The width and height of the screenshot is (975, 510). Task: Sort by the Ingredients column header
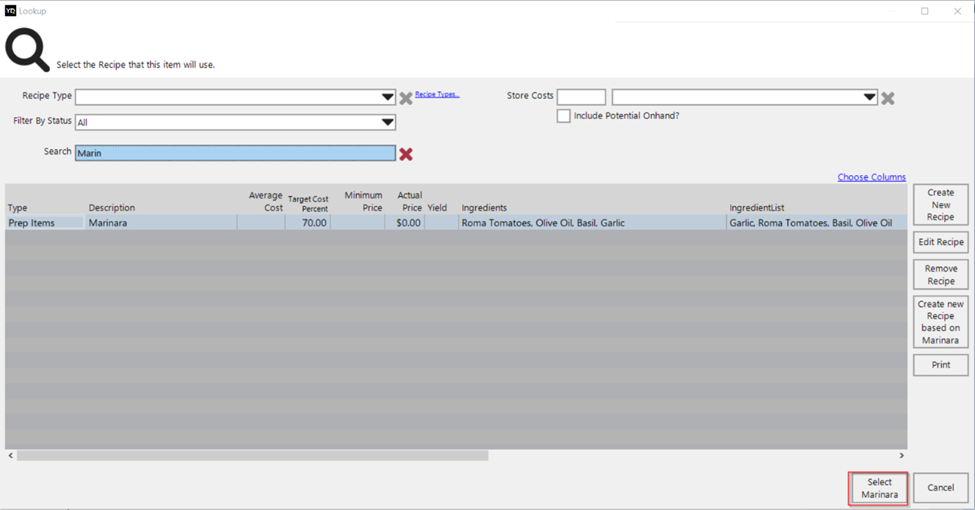(484, 208)
